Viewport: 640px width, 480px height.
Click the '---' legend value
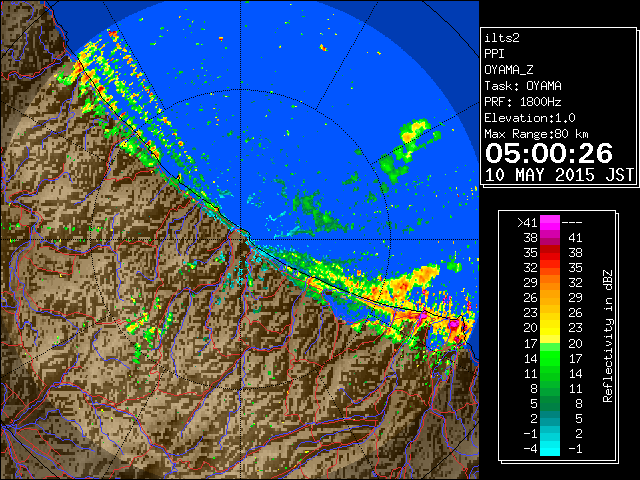[x=572, y=223]
